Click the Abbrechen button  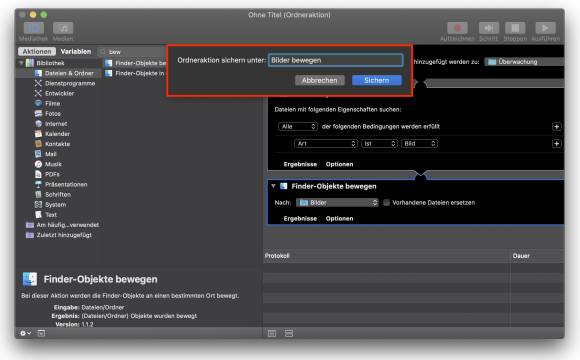pyautogui.click(x=320, y=80)
